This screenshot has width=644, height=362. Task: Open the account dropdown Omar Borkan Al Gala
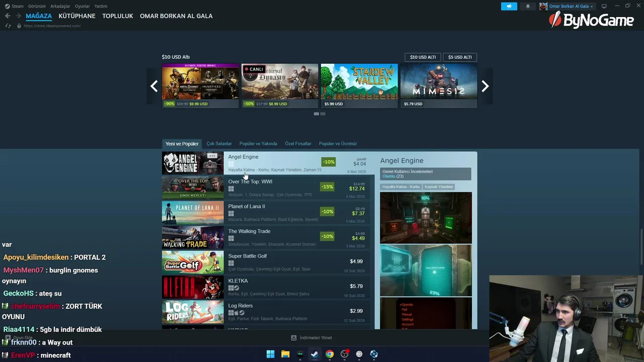click(571, 6)
